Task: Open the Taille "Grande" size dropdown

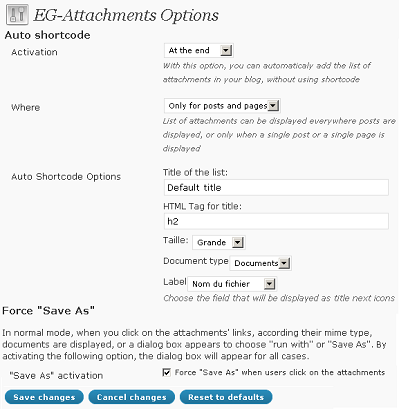Action: 219,243
